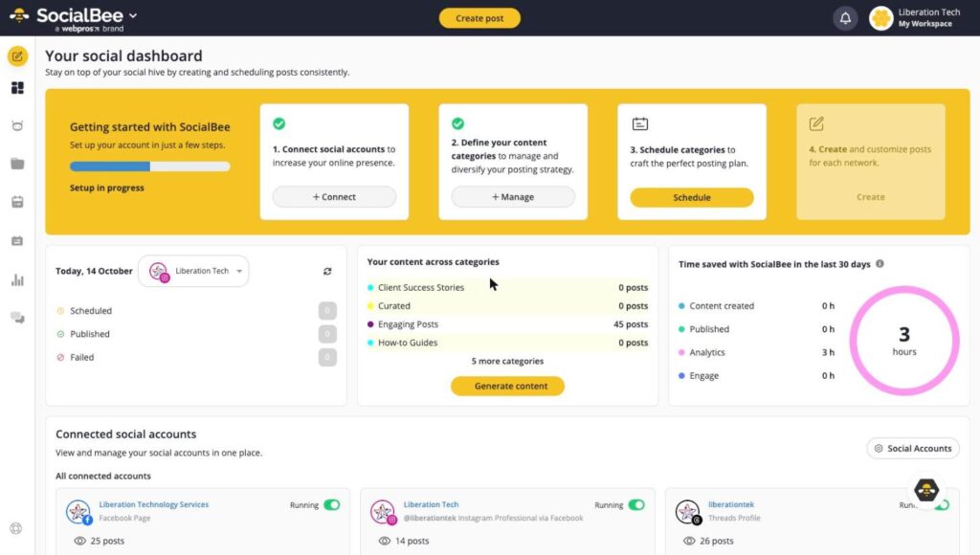Open the engage chat bubbles sidebar icon
The width and height of the screenshot is (980, 555).
17,318
